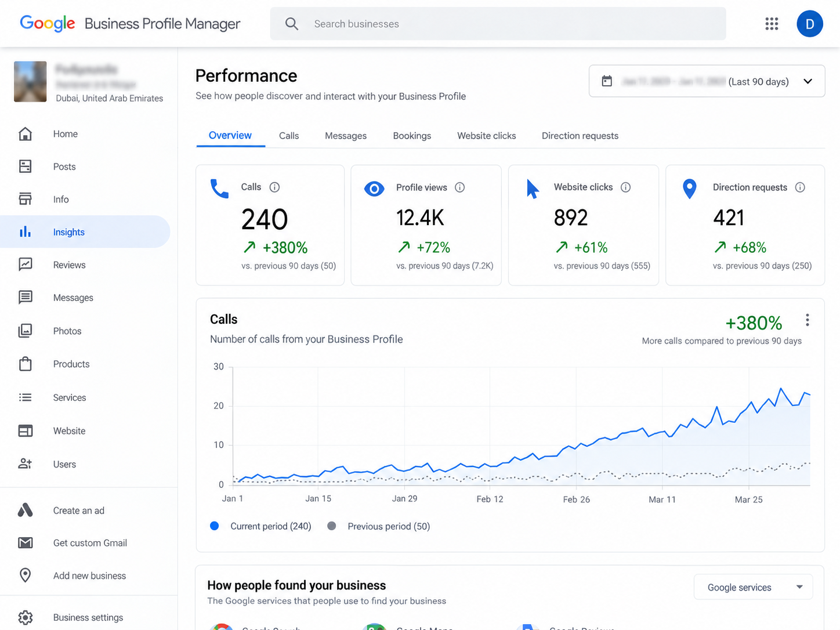Click the info icon beside Calls
Screen dimensions: 840x630
click(x=275, y=187)
